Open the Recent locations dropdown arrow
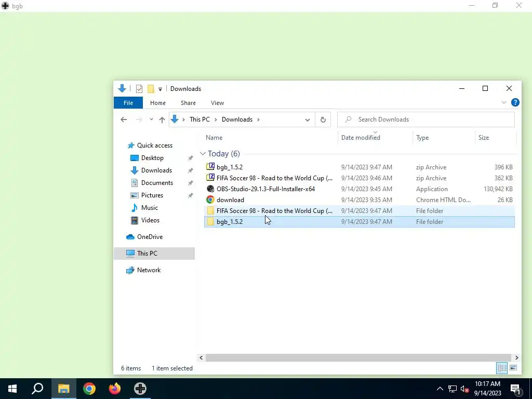532x399 pixels. (x=151, y=119)
